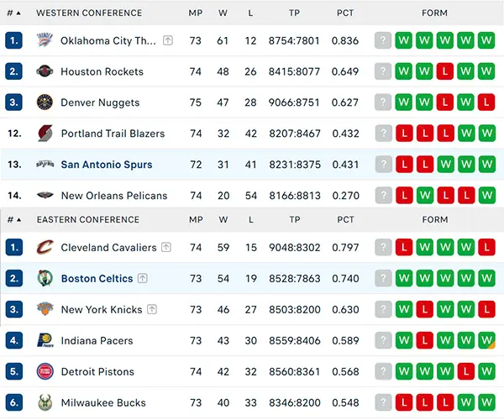The image size is (504, 420).
Task: Click the arrow icon beside Cleveland Cavaliers
Action: pyautogui.click(x=166, y=248)
